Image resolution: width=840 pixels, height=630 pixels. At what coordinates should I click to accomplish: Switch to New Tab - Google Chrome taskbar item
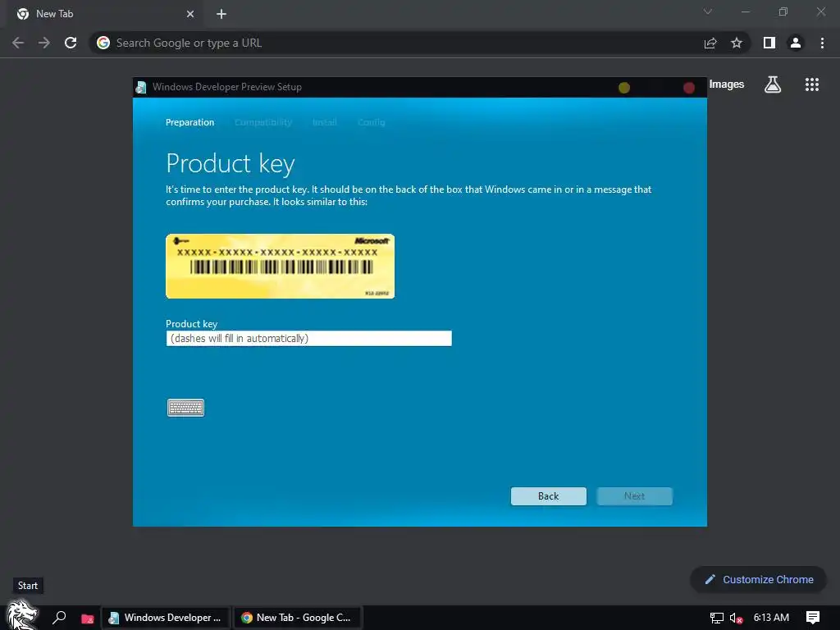(x=297, y=618)
